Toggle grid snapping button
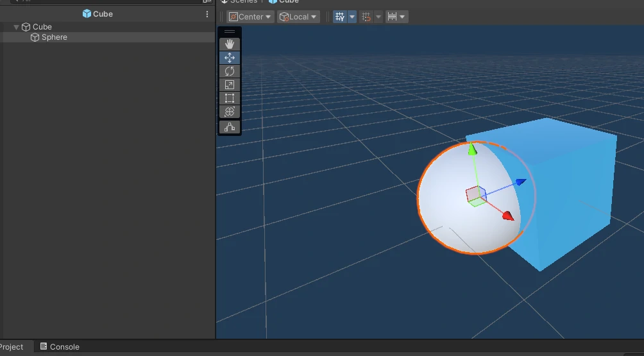 click(x=366, y=17)
